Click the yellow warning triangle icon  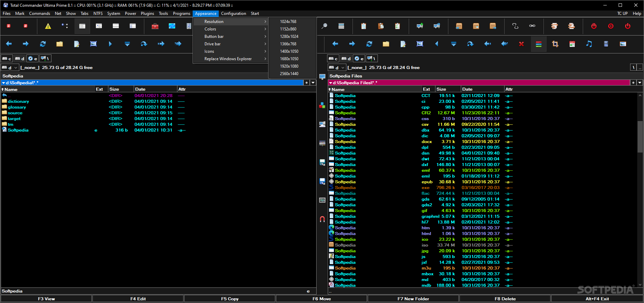[48, 26]
